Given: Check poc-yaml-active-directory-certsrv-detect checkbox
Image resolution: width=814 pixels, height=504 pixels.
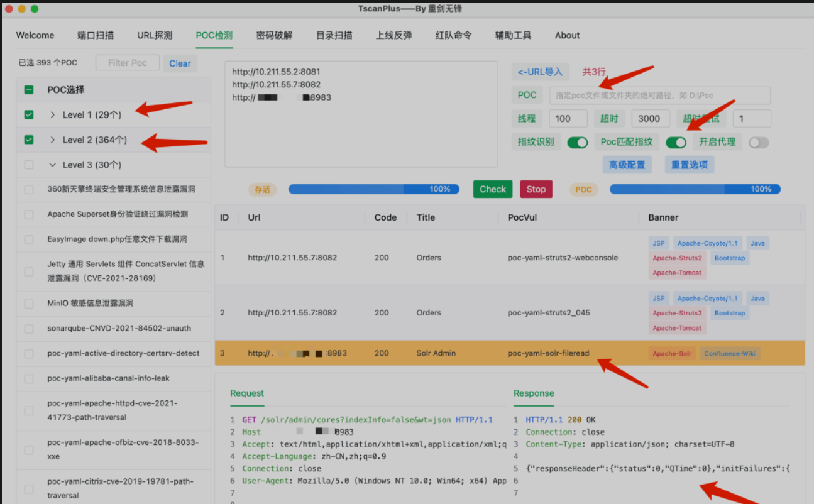Looking at the screenshot, I should coord(29,354).
